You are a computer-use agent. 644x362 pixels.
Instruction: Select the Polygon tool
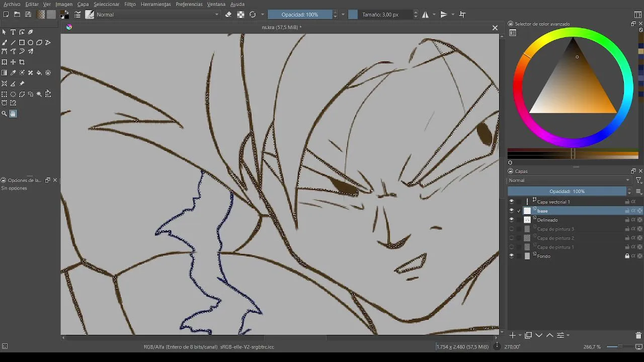[x=39, y=43]
